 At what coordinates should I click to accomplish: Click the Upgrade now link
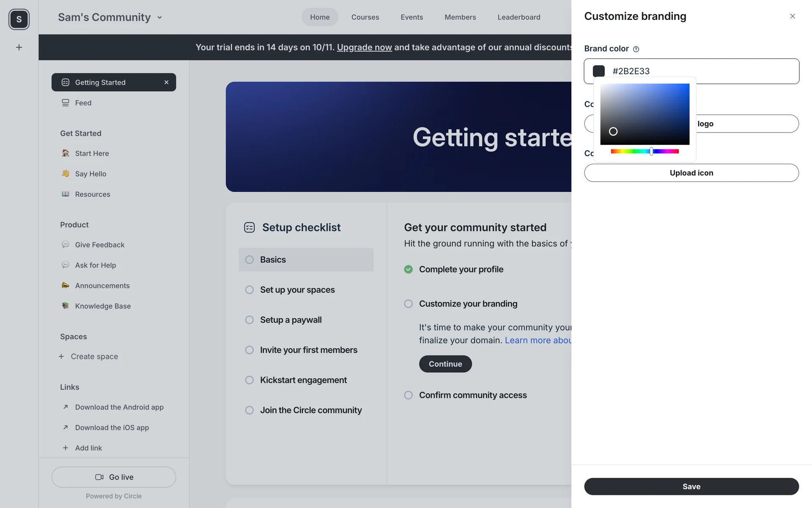click(x=364, y=47)
